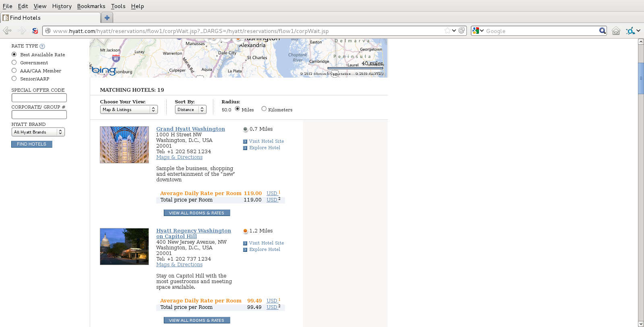Screen dimensions: 644x327
Task: Open the History menu
Action: 62,6
